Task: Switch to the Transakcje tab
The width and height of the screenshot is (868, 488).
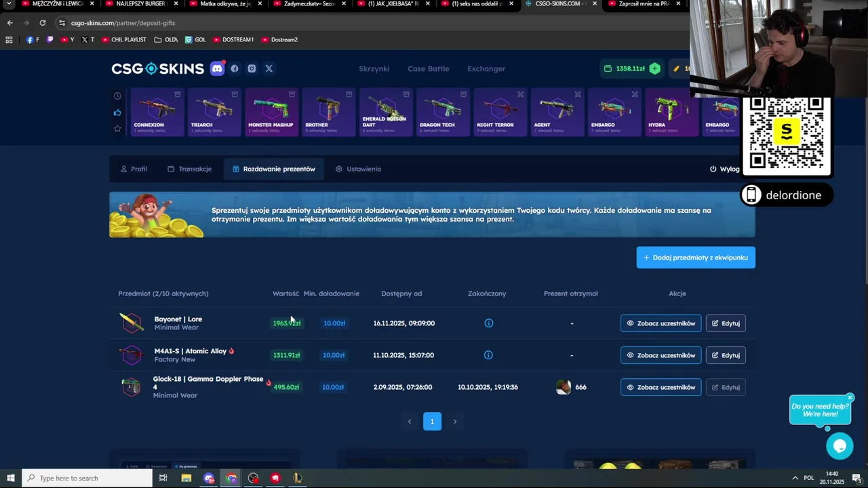Action: tap(189, 169)
